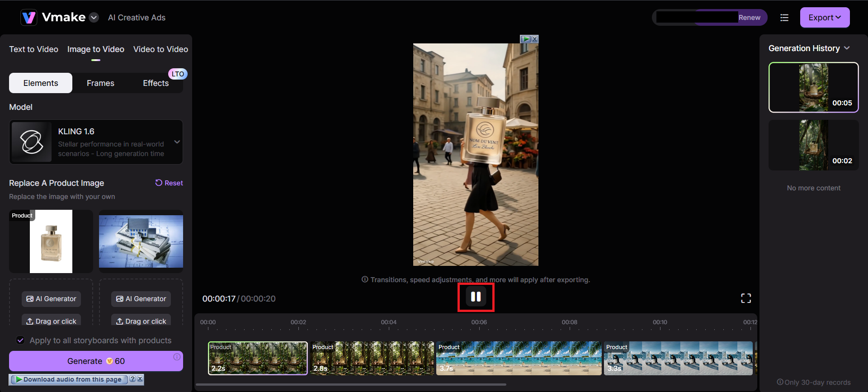The width and height of the screenshot is (868, 392).
Task: Click the info icon on Generate button
Action: click(177, 357)
